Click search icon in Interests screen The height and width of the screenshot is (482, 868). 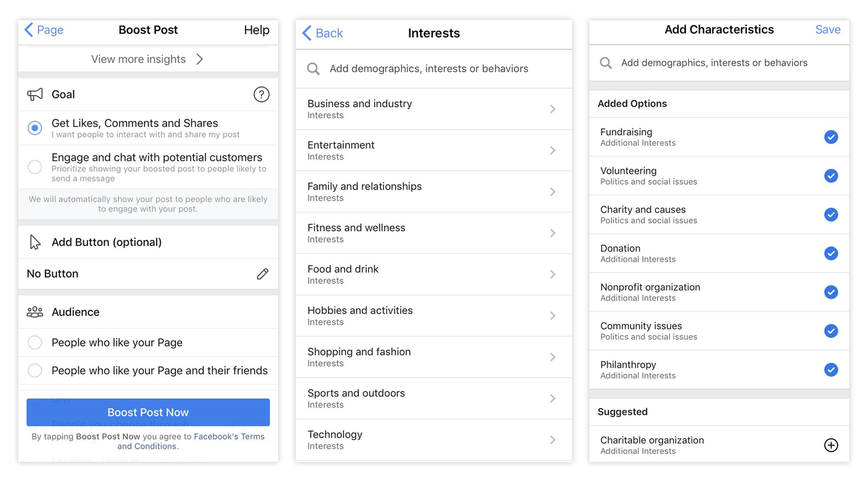click(313, 69)
